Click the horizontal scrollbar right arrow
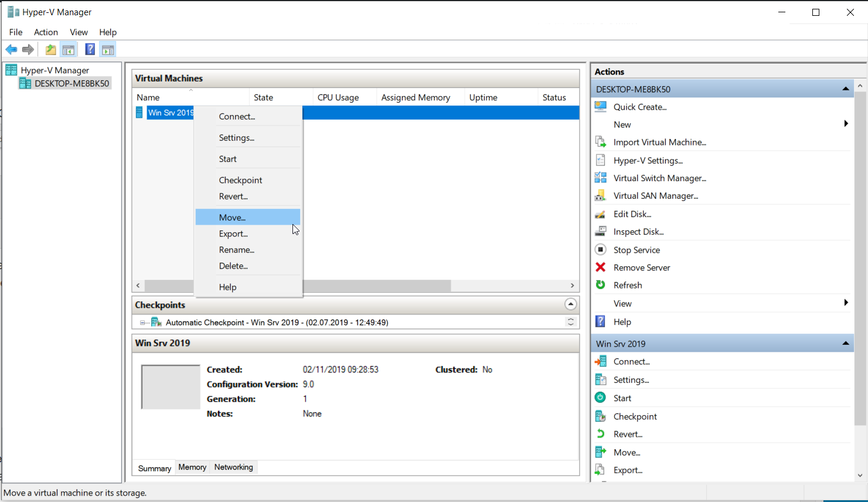This screenshot has height=502, width=868. click(572, 286)
